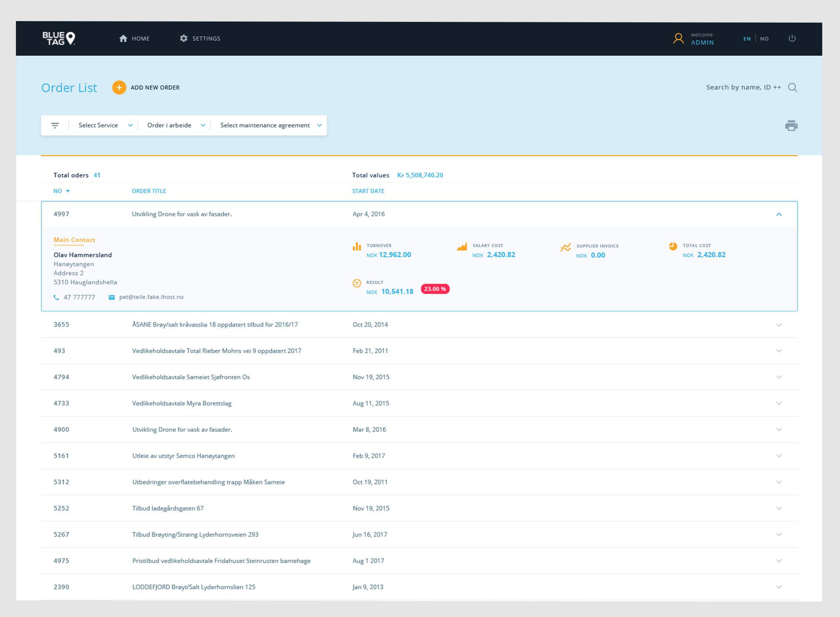Screen dimensions: 840x617
Task: Click the admin user profile icon
Action: click(x=678, y=39)
